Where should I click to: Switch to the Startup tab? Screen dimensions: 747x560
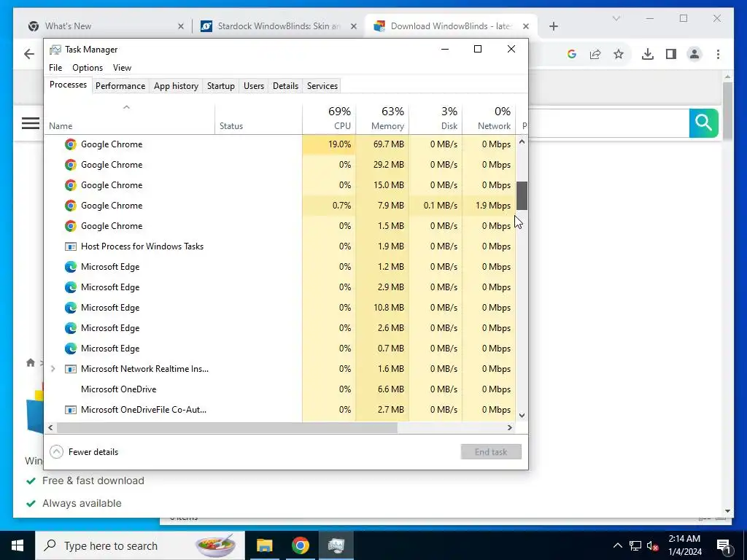tap(220, 86)
